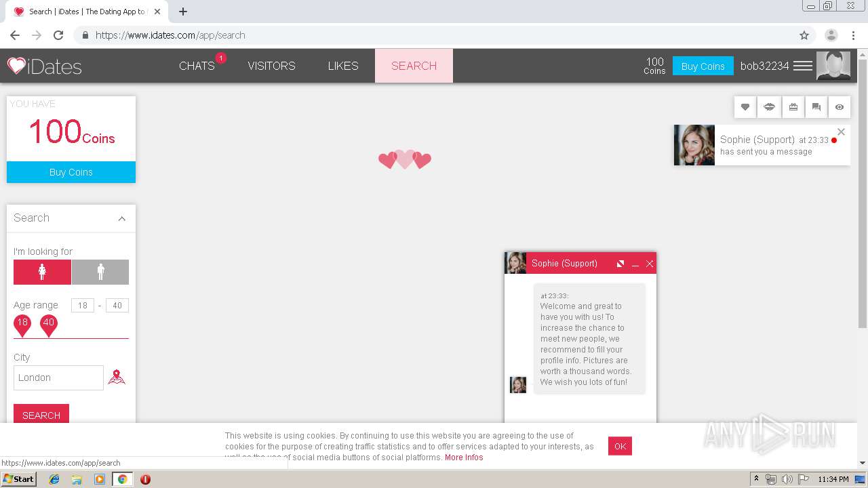Click the maximum age input field
Viewport: 868px width, 488px height.
(117, 305)
